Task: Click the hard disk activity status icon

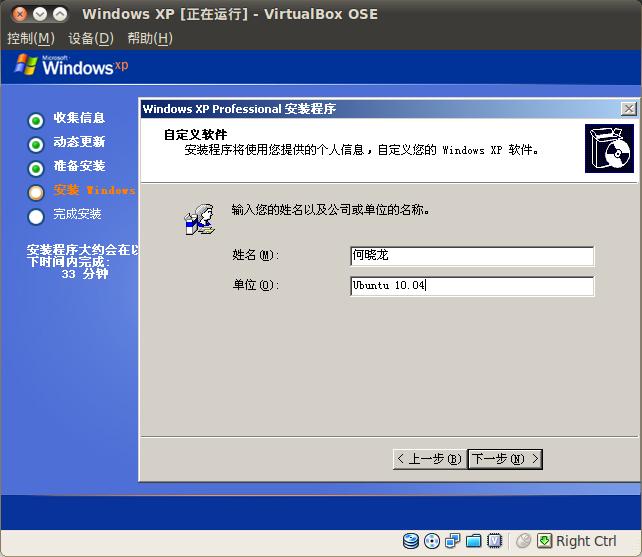Action: click(x=410, y=541)
